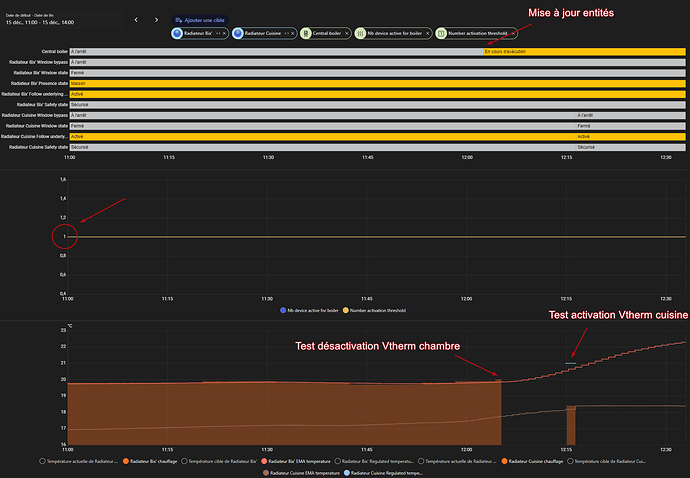Click the Radiateur Cuisine chip thermostat icon
The height and width of the screenshot is (478, 690).
[x=238, y=33]
